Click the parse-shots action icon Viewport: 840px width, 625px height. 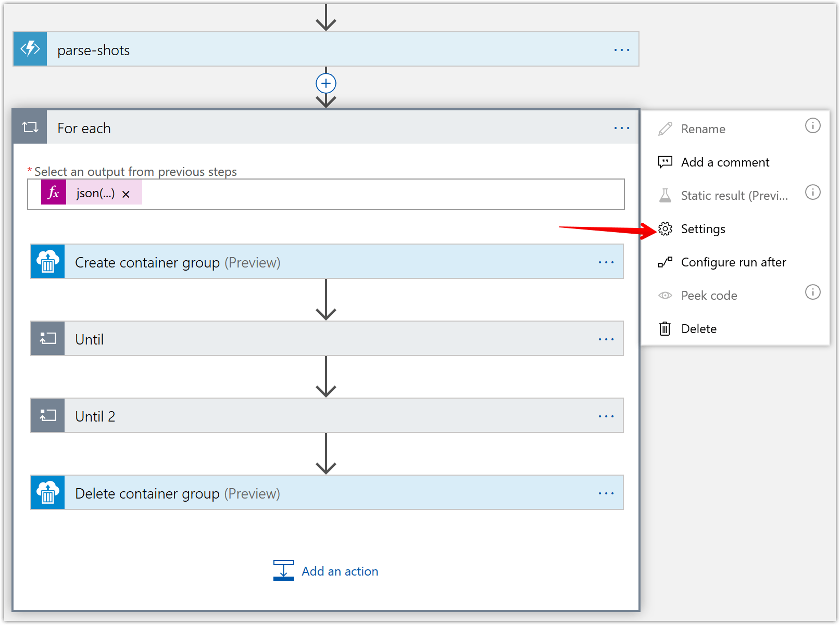30,49
